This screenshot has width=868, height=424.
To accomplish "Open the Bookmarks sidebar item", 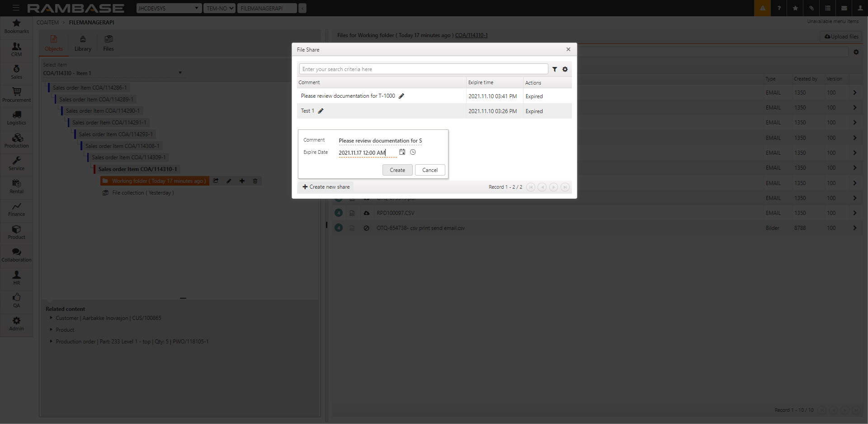I will click(16, 26).
